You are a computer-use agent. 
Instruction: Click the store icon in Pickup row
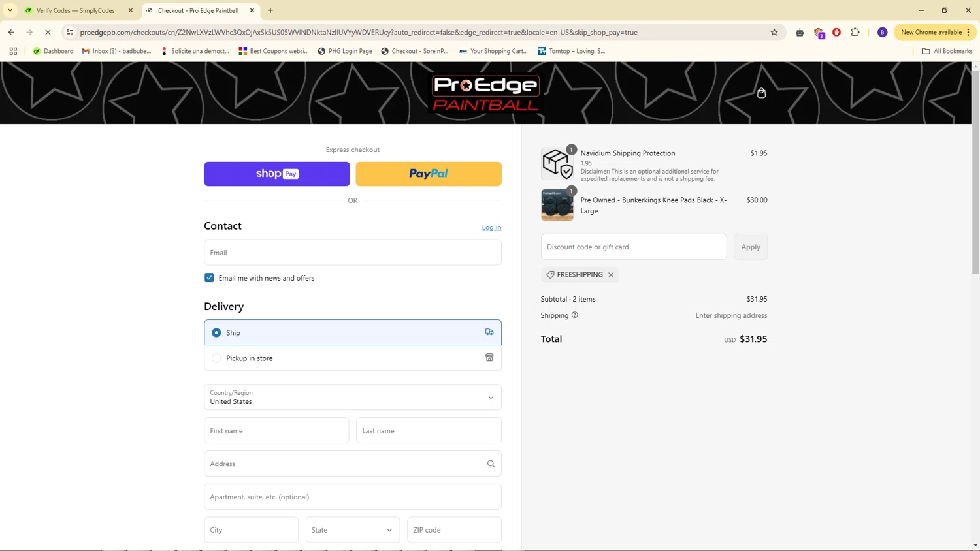pos(489,358)
